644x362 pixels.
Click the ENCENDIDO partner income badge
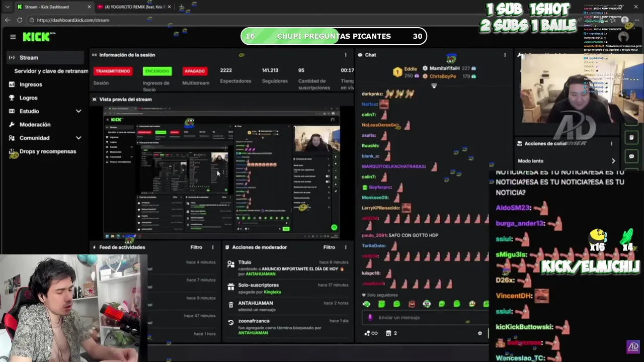[x=157, y=71]
